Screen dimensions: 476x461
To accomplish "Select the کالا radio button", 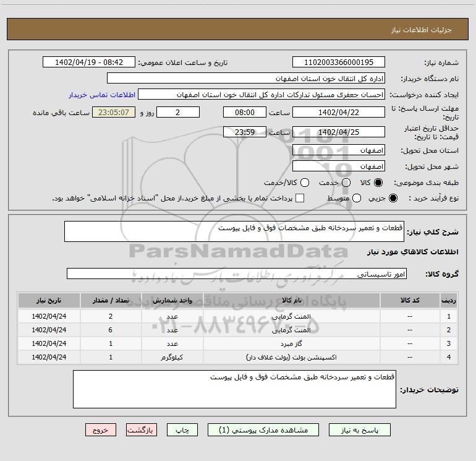I will click(378, 183).
